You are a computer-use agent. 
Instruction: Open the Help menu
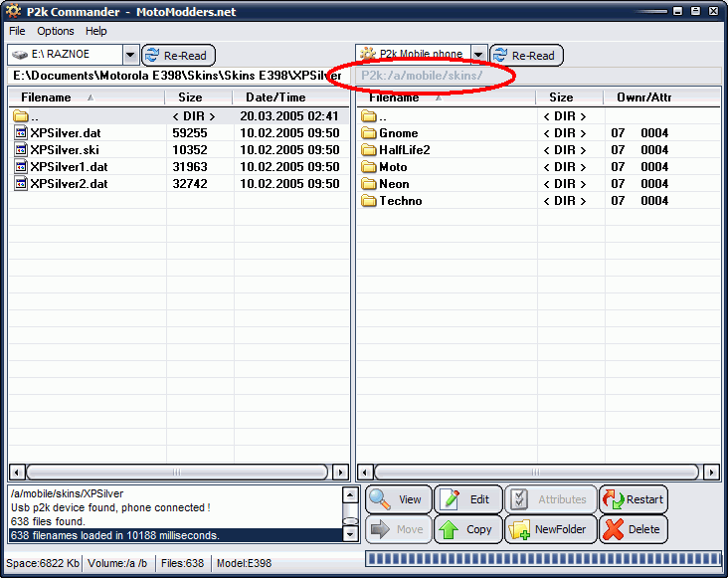pos(96,31)
